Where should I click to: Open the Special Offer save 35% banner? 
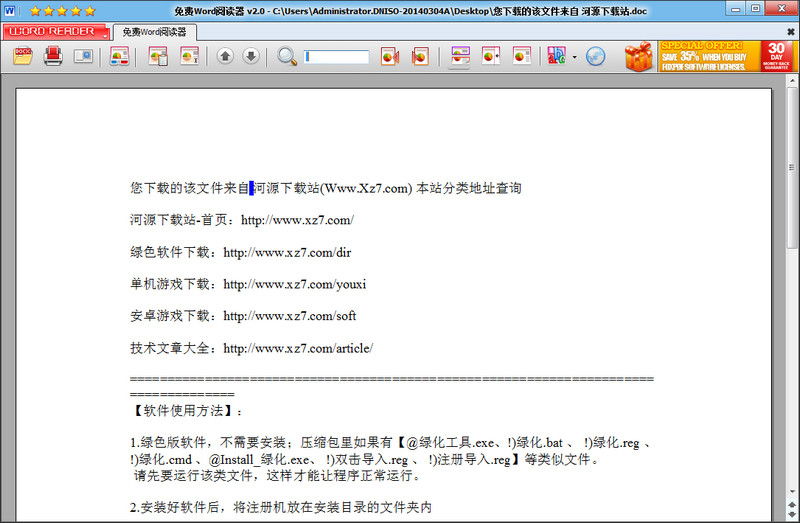click(x=709, y=56)
